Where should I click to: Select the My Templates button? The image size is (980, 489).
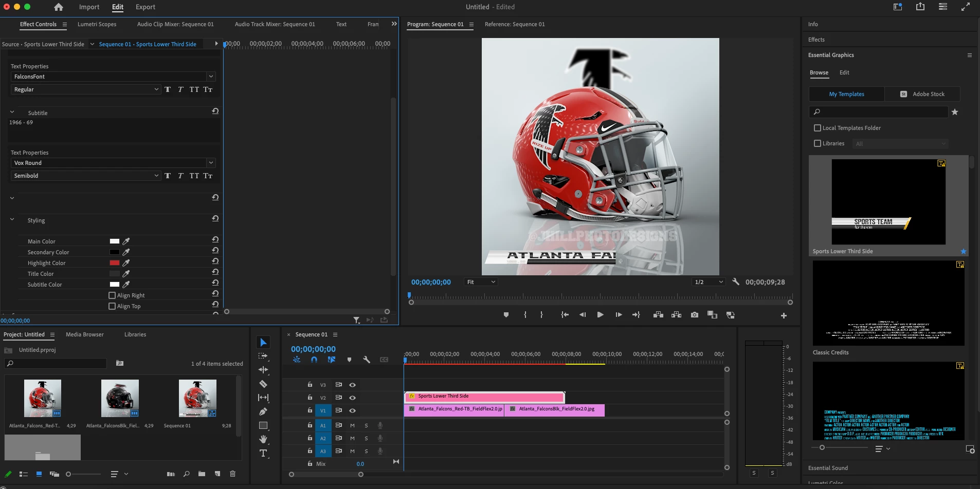pos(846,94)
